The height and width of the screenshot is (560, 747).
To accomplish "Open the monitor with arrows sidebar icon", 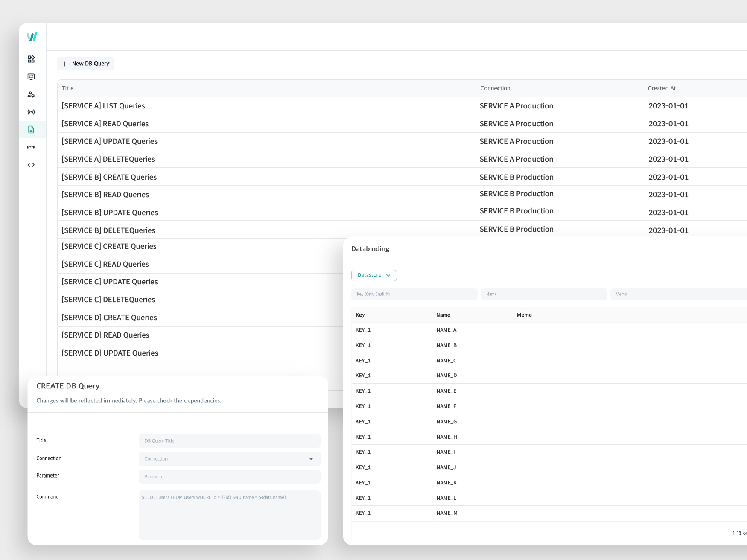I will [31, 77].
